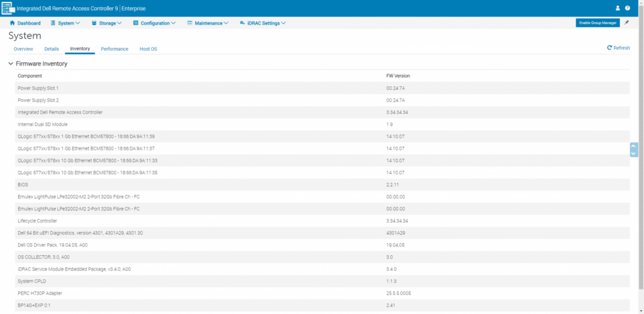Select the BIOS row
The height and width of the screenshot is (314, 644).
pyautogui.click(x=323, y=185)
